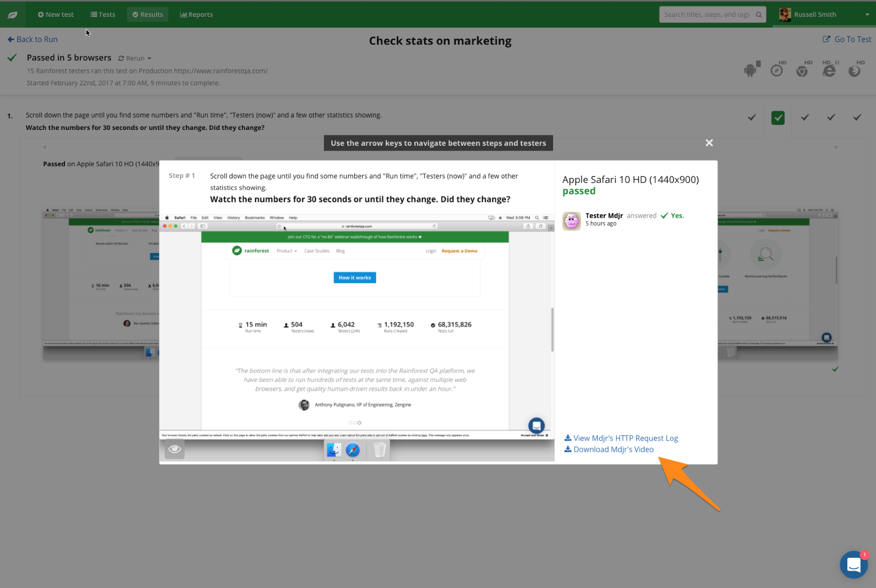Click the '5 hours ago' timestamp
This screenshot has height=588, width=876.
pyautogui.click(x=601, y=224)
